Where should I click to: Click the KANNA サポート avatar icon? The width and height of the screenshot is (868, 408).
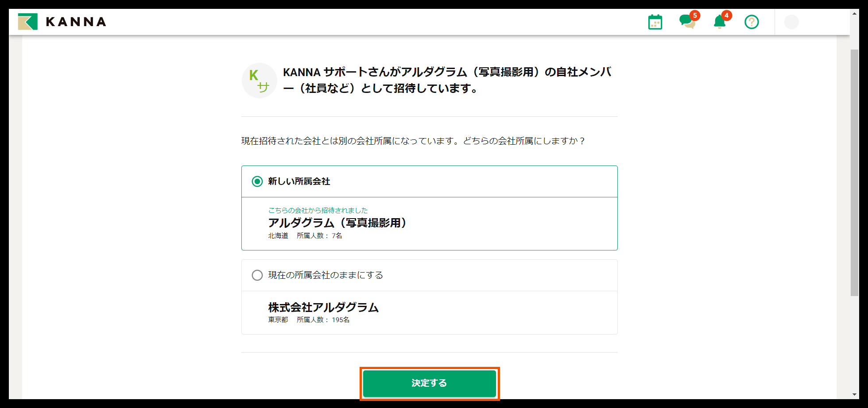pos(259,81)
